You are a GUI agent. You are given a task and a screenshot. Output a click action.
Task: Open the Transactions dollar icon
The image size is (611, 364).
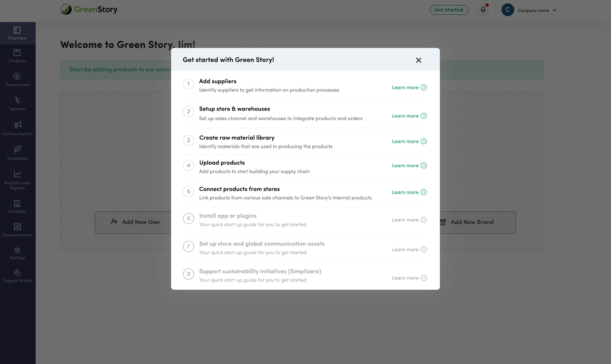(x=17, y=76)
